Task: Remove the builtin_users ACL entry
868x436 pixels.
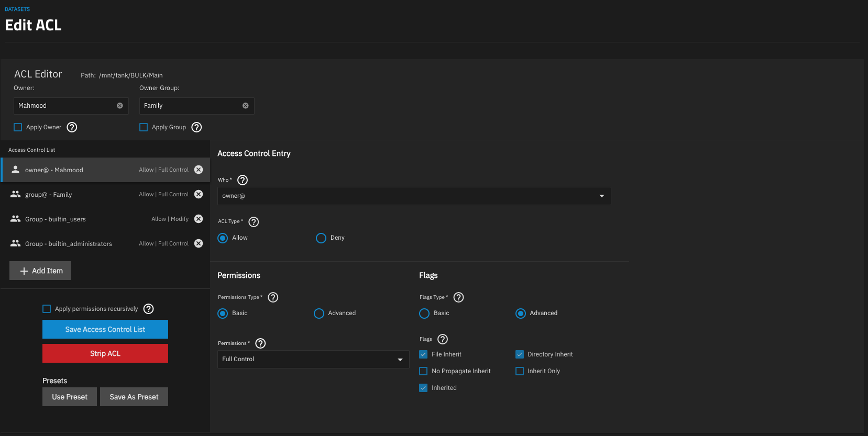Action: click(199, 219)
